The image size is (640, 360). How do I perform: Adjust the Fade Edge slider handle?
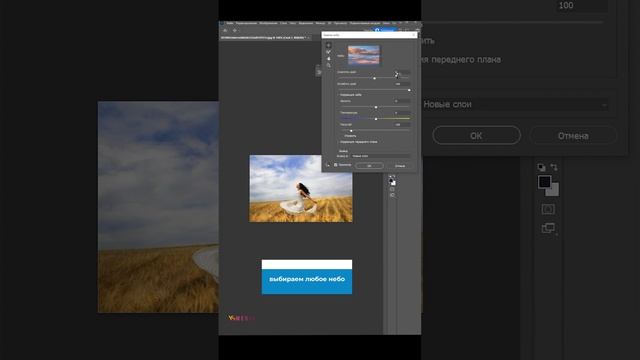[409, 90]
